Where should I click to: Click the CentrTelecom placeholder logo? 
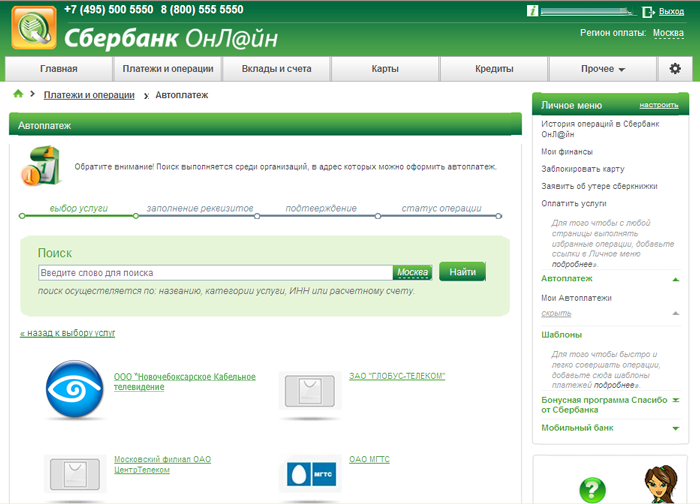75,474
